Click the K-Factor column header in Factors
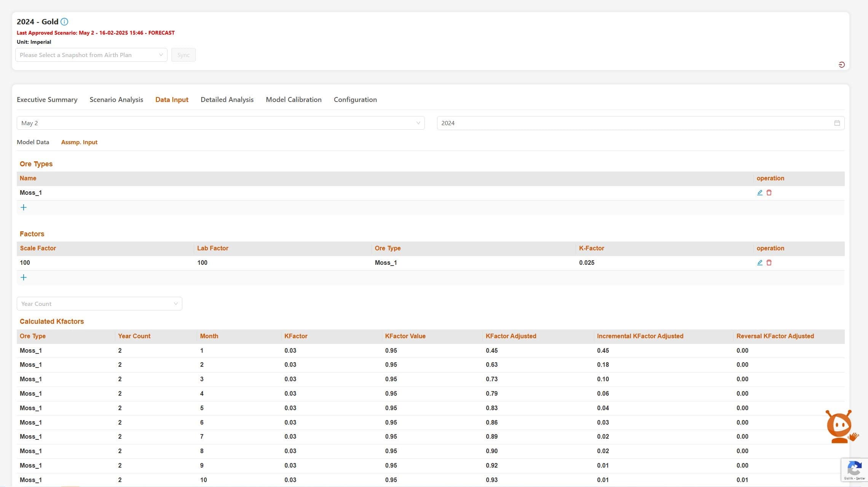This screenshot has width=868, height=487. point(592,248)
